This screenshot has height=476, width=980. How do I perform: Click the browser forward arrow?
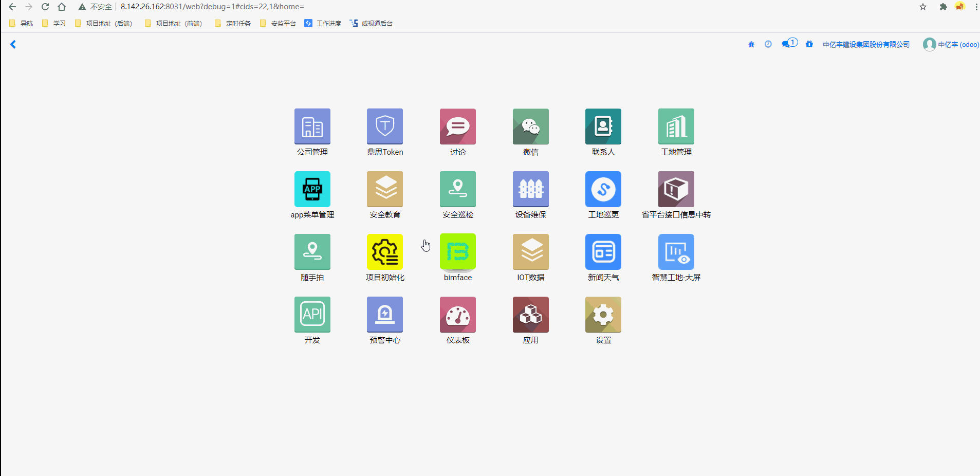(x=29, y=7)
